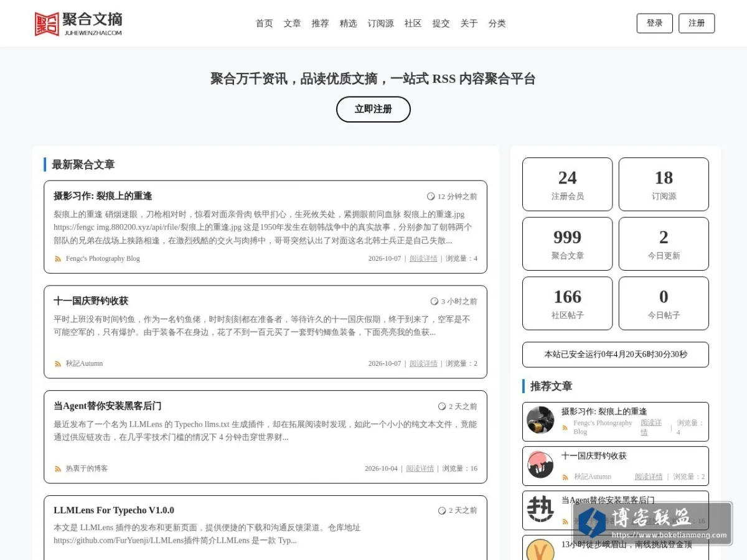Viewport: 747px width, 560px height.
Task: Click RSS icon beside 热衷于的博客
Action: click(x=58, y=469)
